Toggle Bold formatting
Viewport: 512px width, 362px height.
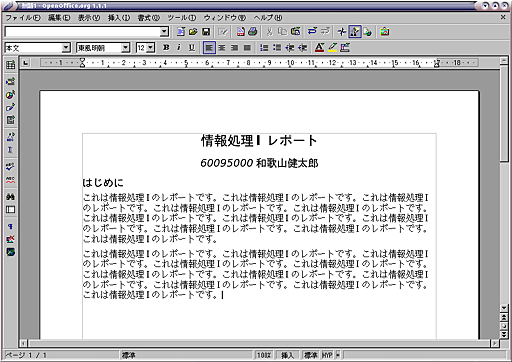coord(166,48)
